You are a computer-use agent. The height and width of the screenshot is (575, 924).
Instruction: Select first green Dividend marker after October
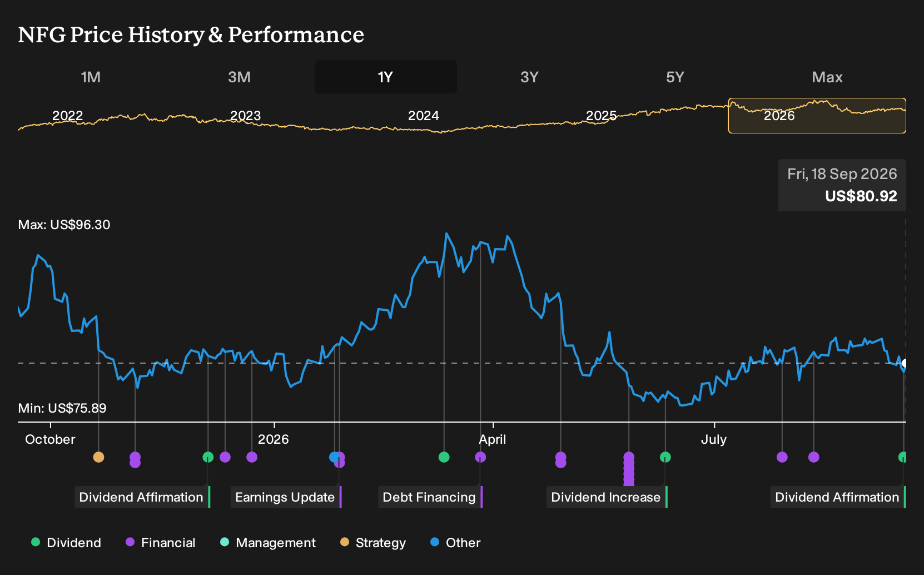tap(208, 457)
